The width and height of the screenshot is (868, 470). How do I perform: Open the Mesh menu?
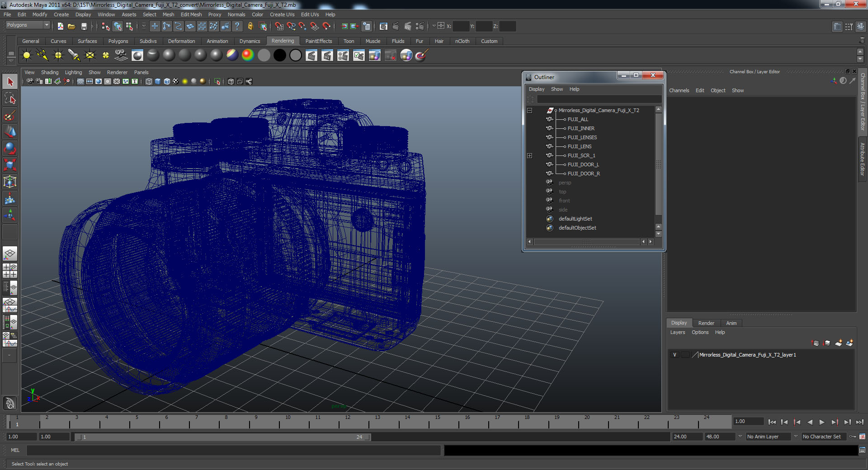pyautogui.click(x=168, y=14)
